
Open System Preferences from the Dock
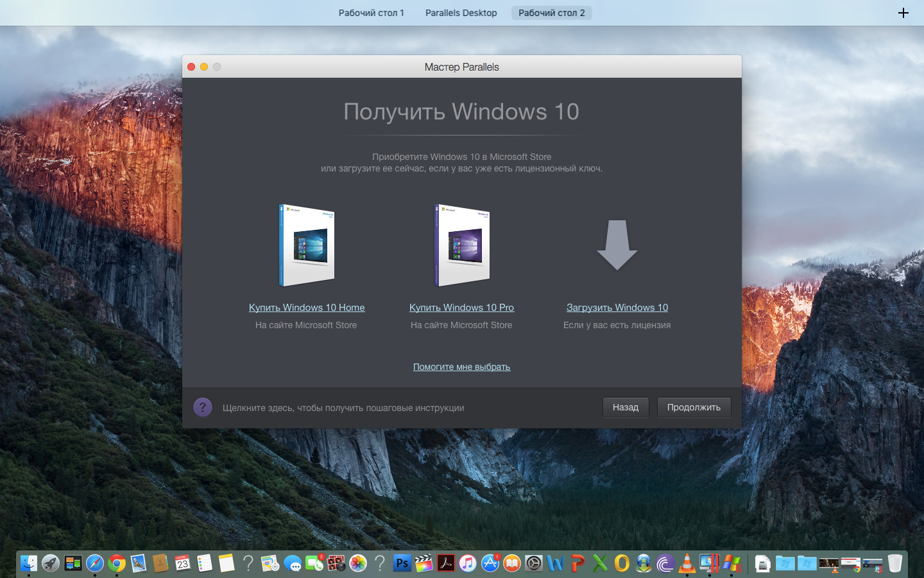533,563
